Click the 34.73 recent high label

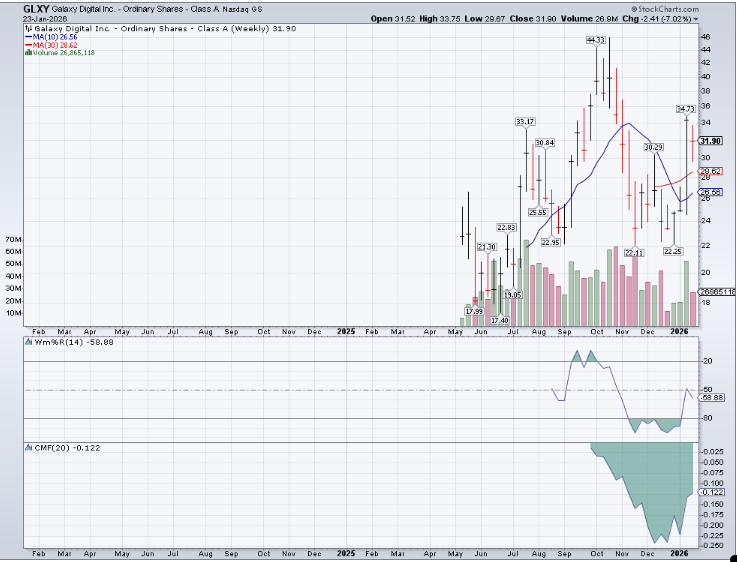pyautogui.click(x=685, y=108)
